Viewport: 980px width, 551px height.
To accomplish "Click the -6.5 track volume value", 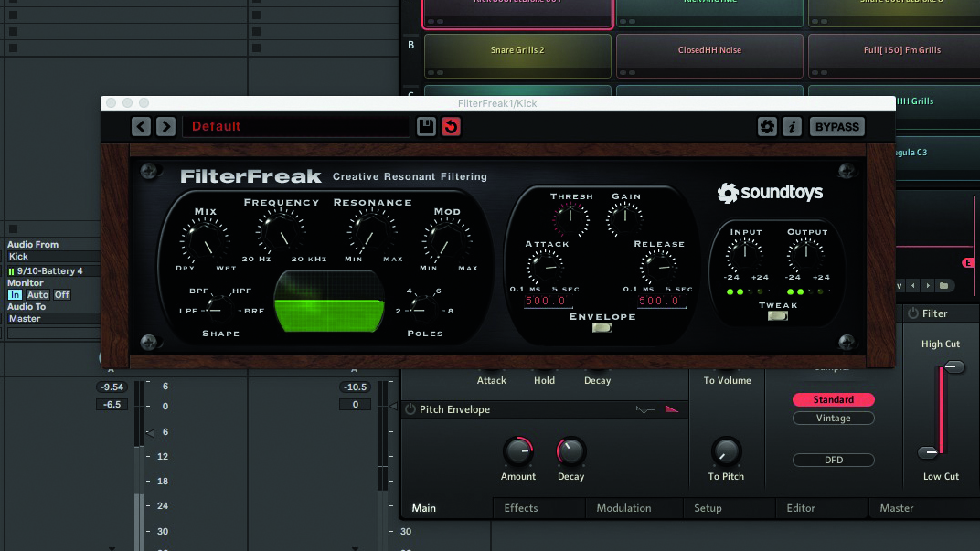I will (112, 405).
